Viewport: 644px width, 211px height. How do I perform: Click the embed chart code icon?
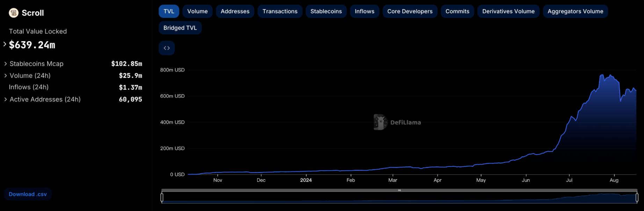pyautogui.click(x=167, y=48)
